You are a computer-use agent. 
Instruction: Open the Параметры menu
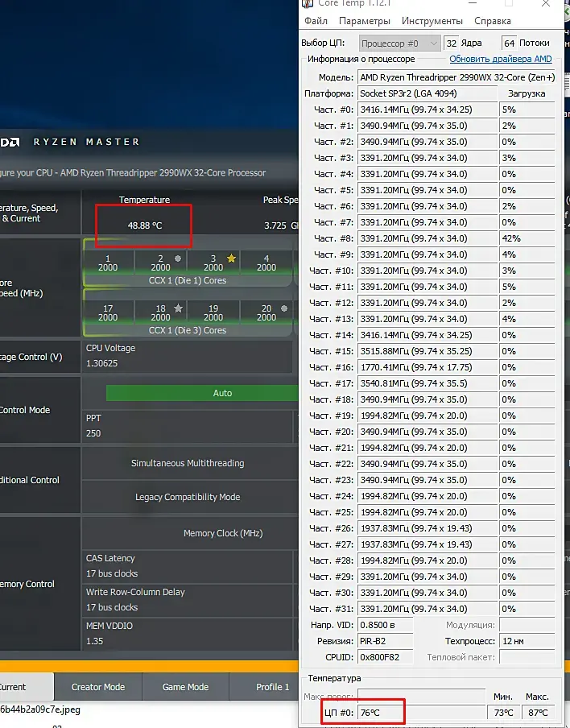(365, 21)
